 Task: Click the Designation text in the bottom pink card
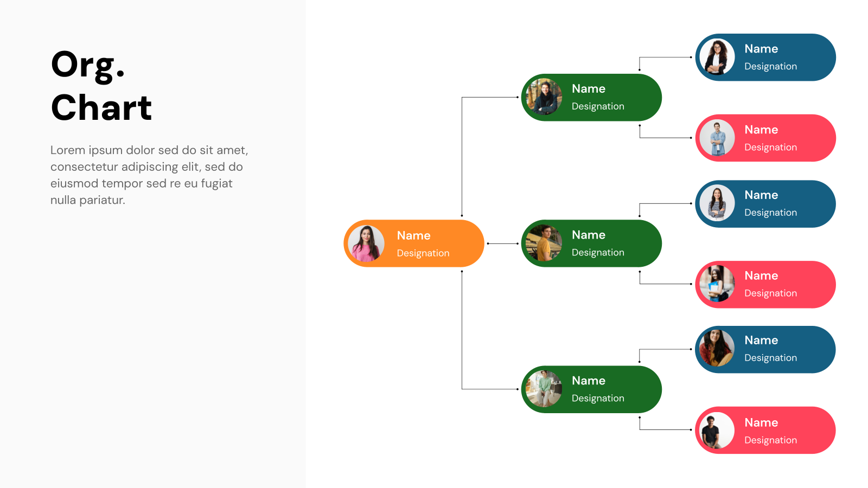(770, 440)
